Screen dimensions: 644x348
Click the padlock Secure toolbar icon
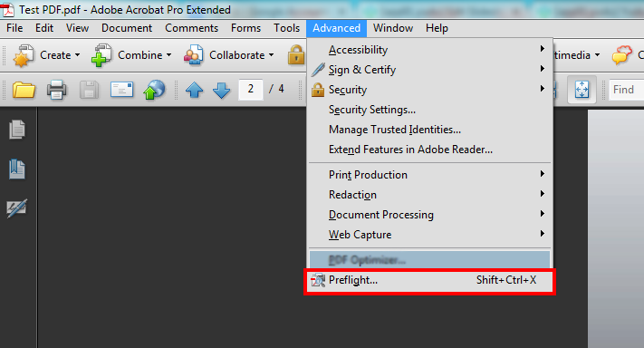tap(296, 55)
